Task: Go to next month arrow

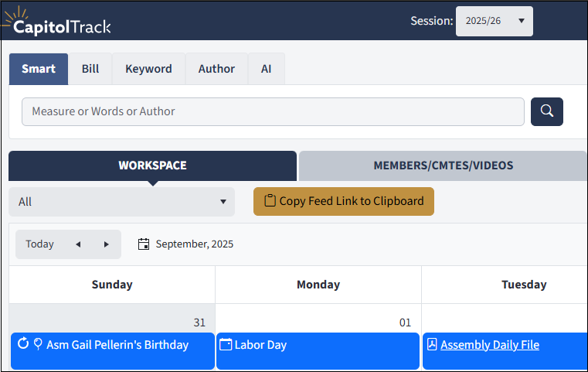Action: tap(106, 244)
